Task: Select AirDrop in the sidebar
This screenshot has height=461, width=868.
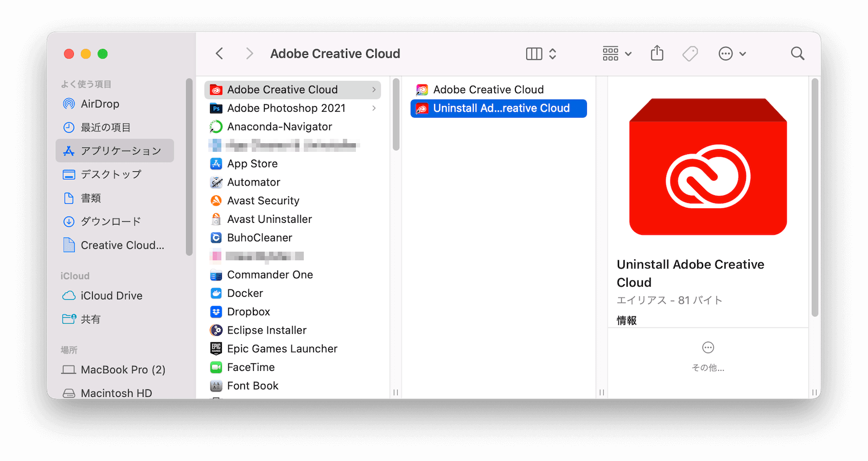Action: pyautogui.click(x=100, y=104)
